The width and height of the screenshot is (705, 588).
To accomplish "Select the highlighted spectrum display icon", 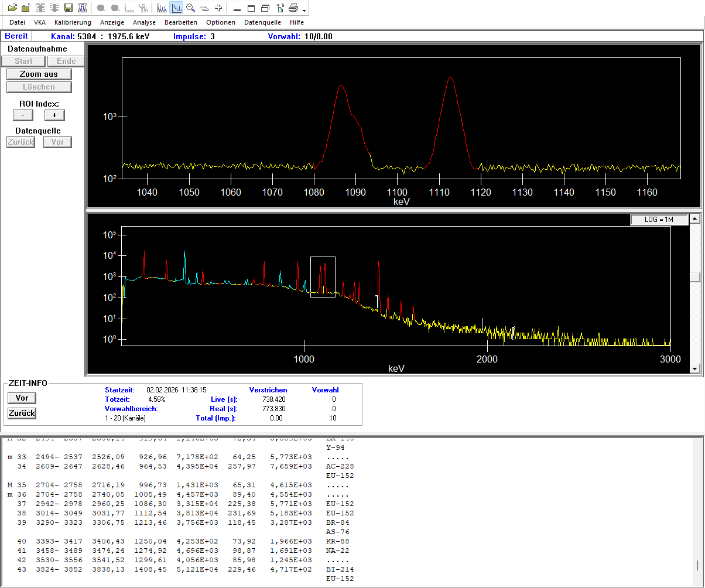I will (x=176, y=8).
